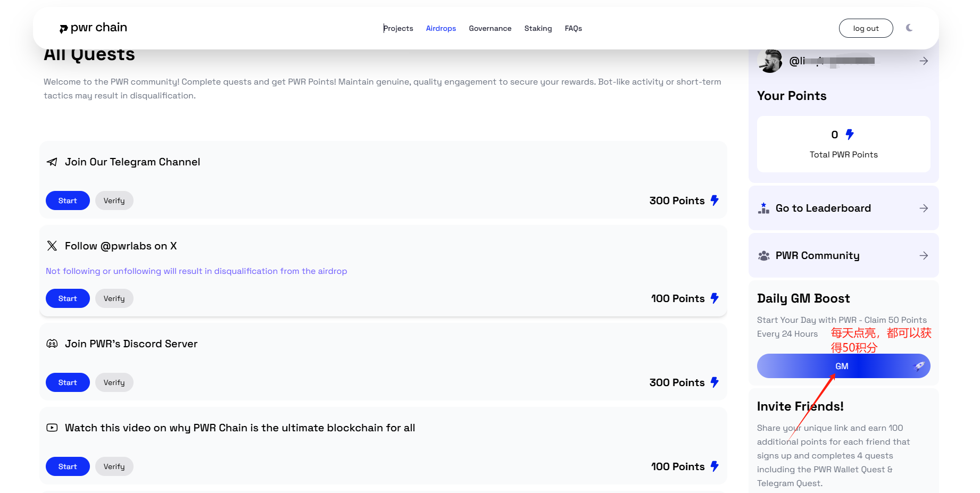Click the pwr chain logo
Screen dimensions: 980x493
pos(93,28)
